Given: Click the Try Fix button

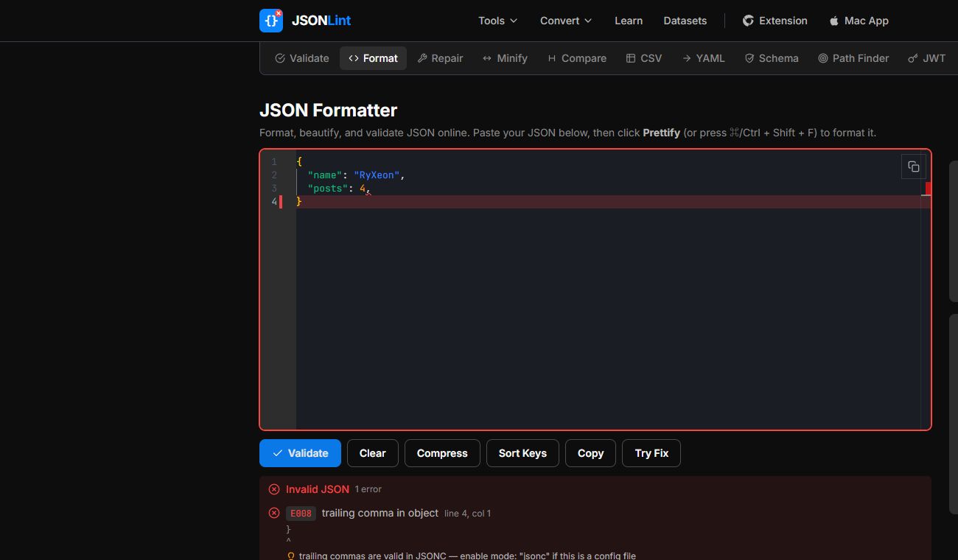Looking at the screenshot, I should pos(651,453).
